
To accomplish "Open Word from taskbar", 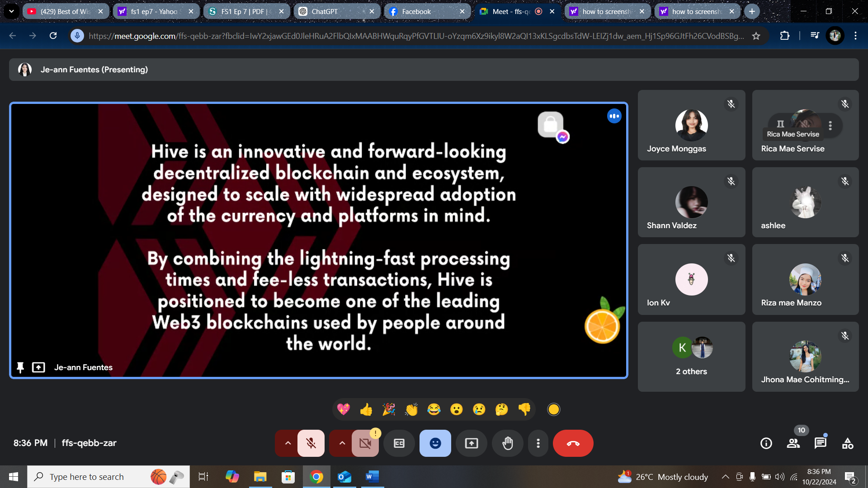I will (372, 477).
